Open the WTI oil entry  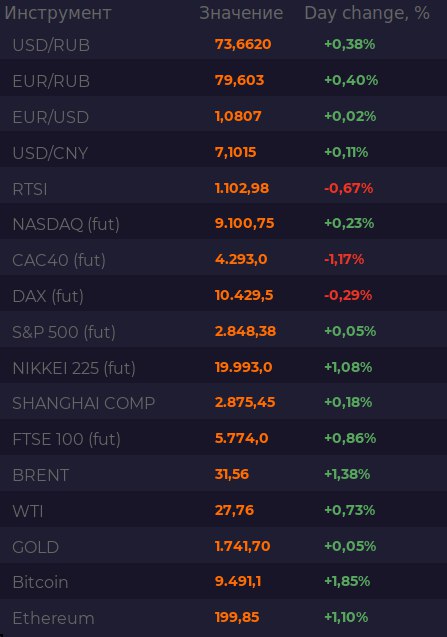tap(224, 510)
